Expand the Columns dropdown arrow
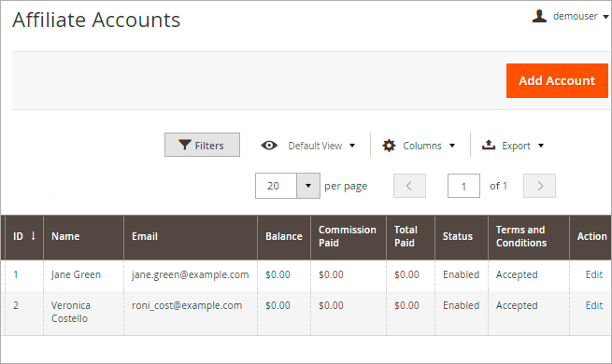 pyautogui.click(x=452, y=146)
